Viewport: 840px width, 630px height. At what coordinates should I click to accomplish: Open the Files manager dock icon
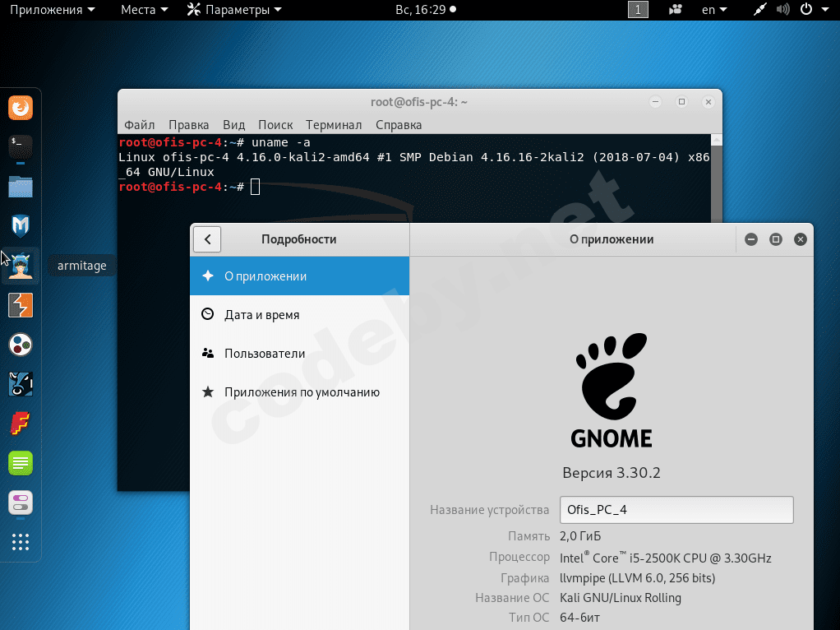pos(21,186)
